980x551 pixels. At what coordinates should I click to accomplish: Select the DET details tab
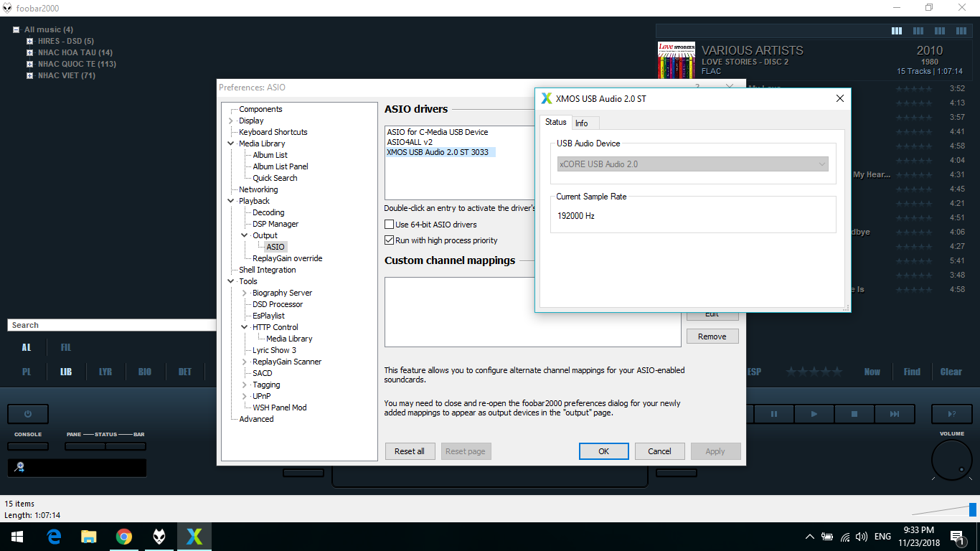[x=185, y=372]
